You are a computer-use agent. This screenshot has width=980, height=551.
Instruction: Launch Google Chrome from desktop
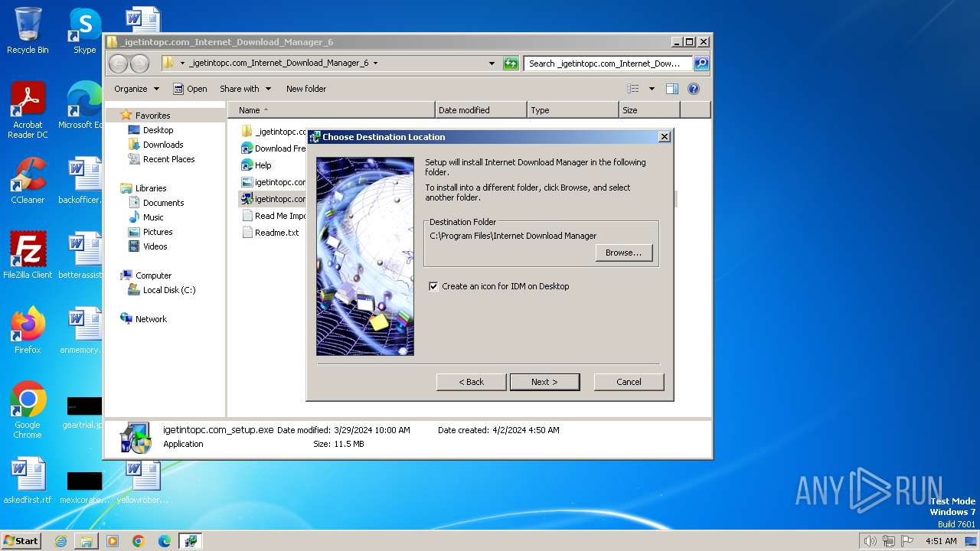(x=28, y=410)
